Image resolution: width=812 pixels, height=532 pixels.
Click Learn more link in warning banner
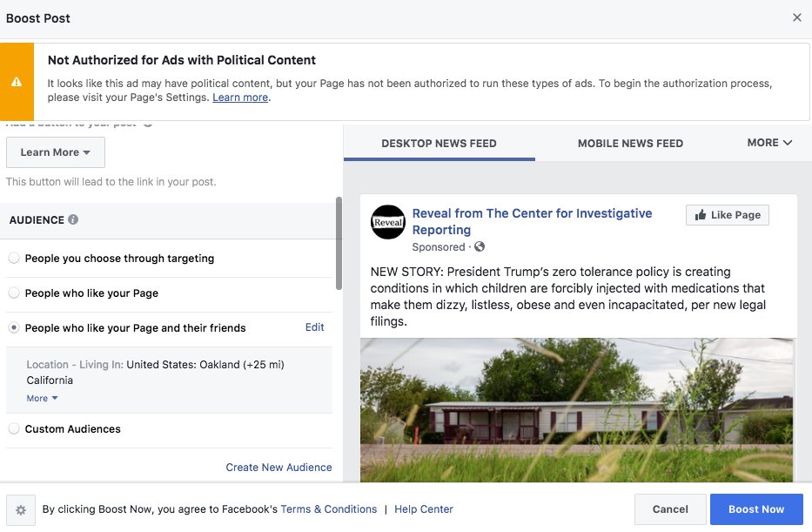pyautogui.click(x=240, y=98)
